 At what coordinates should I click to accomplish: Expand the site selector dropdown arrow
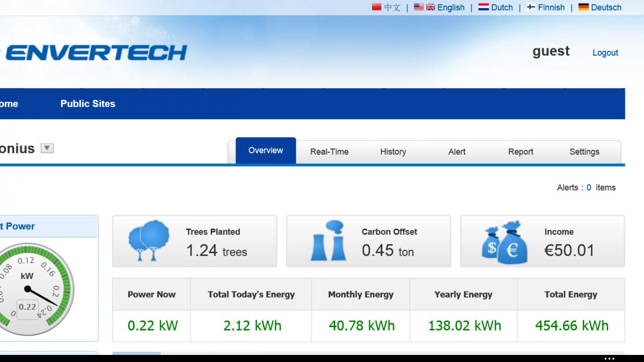coord(47,148)
